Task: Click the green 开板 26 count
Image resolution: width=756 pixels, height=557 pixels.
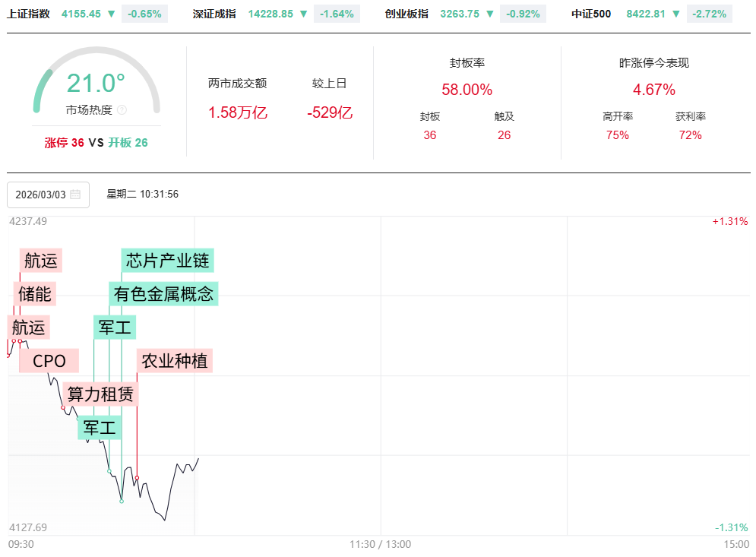Action: click(128, 142)
